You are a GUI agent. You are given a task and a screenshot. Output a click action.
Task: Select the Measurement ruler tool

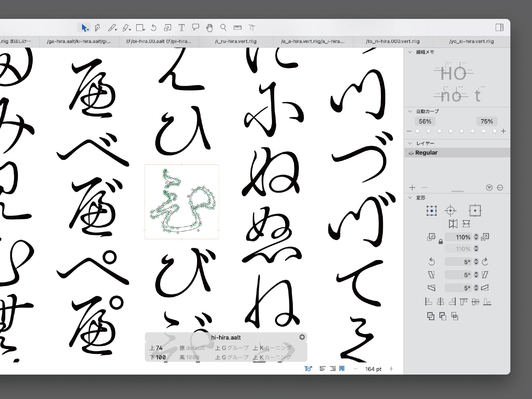pyautogui.click(x=238, y=27)
